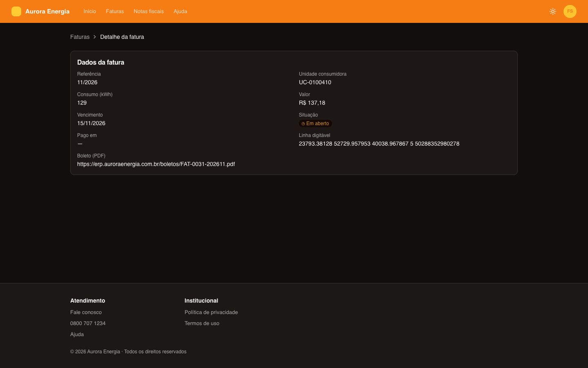Click the Institucional footer heading

tap(201, 301)
